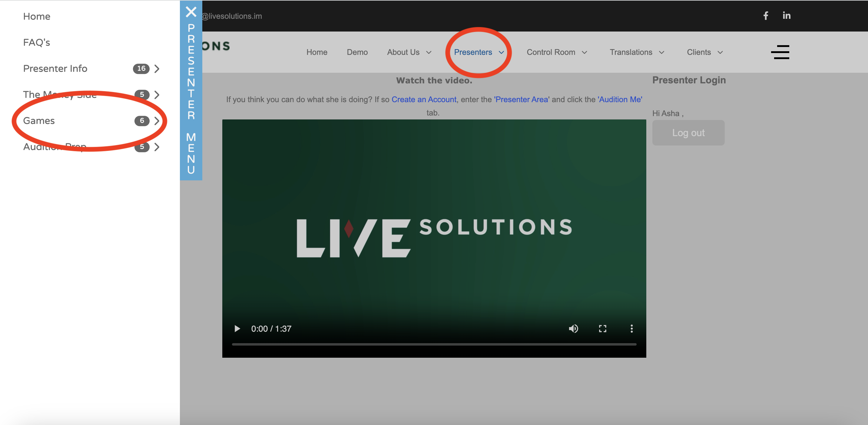Screen dimensions: 868x425
Task: Close the presenter menu with X icon
Action: tap(191, 12)
